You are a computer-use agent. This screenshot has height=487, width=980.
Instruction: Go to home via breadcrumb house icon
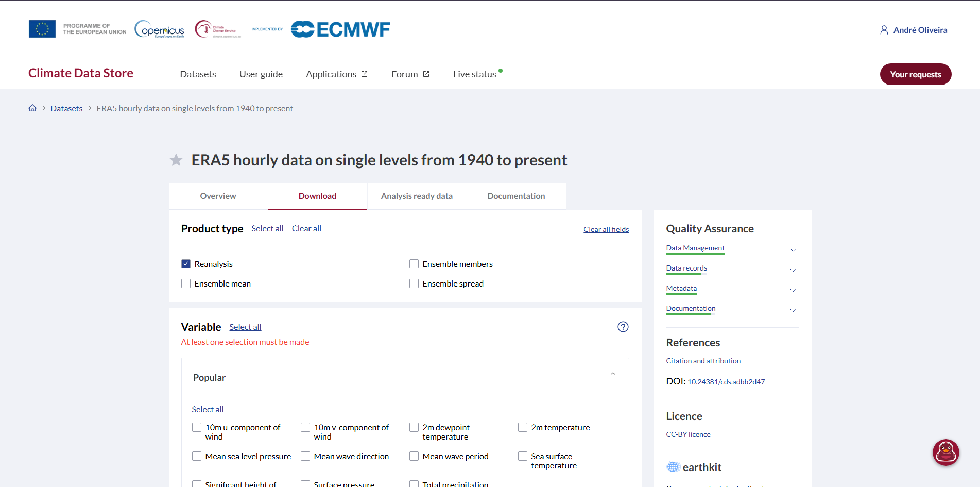(x=32, y=108)
